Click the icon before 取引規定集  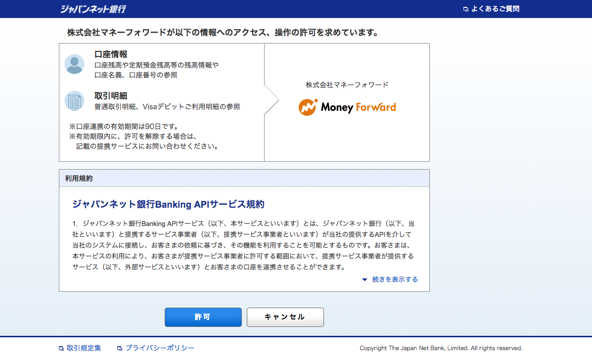tap(61, 349)
